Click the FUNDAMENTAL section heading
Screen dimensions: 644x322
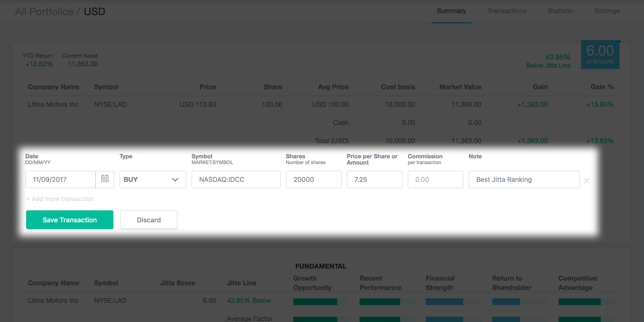tap(321, 266)
